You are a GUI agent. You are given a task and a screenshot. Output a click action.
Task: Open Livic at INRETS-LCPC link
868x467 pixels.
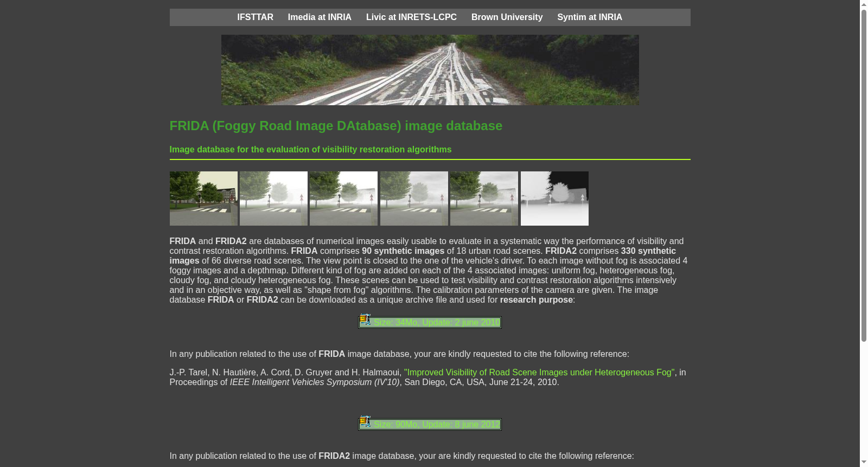[411, 17]
